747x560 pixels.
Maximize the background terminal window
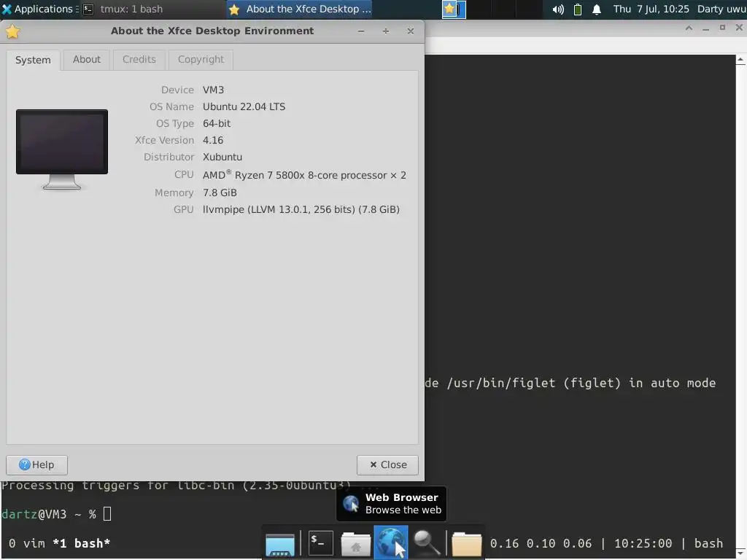pyautogui.click(x=722, y=28)
